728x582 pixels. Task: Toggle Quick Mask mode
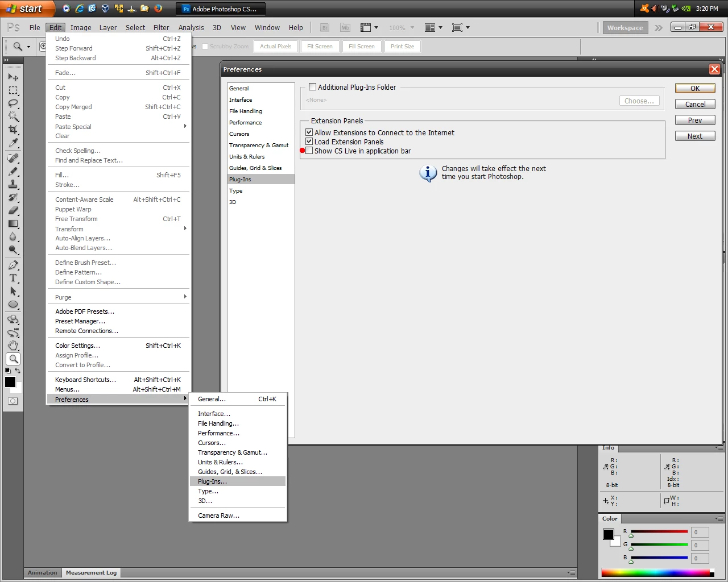click(x=13, y=401)
